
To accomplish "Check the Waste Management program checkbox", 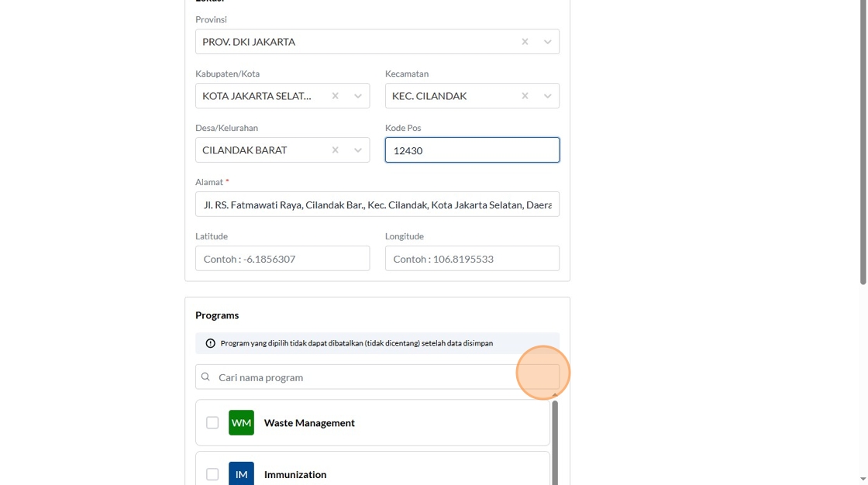I will tap(212, 423).
